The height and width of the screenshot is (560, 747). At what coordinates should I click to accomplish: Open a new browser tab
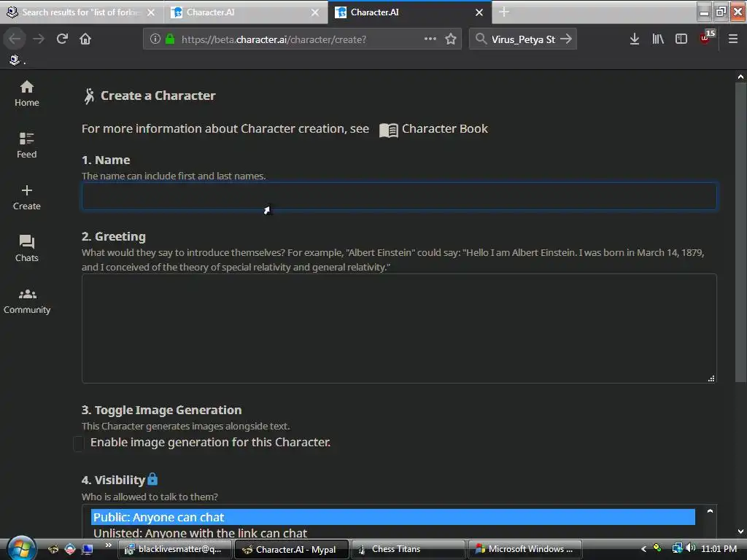504,12
